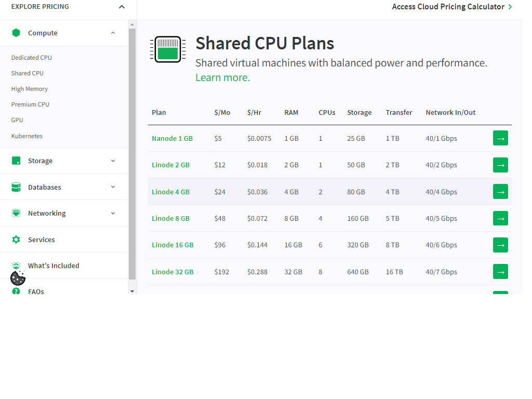Open the FAQs menu label
The height and width of the screenshot is (399, 532).
pyautogui.click(x=36, y=291)
